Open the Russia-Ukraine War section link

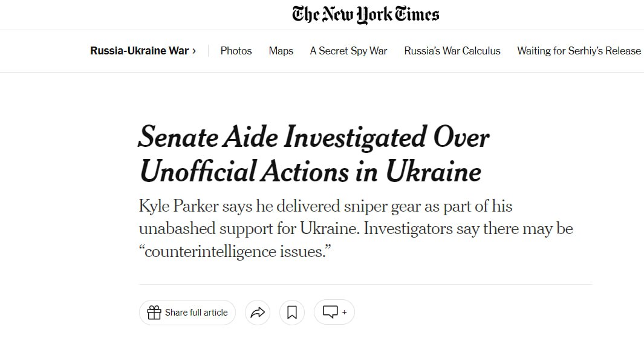[139, 51]
